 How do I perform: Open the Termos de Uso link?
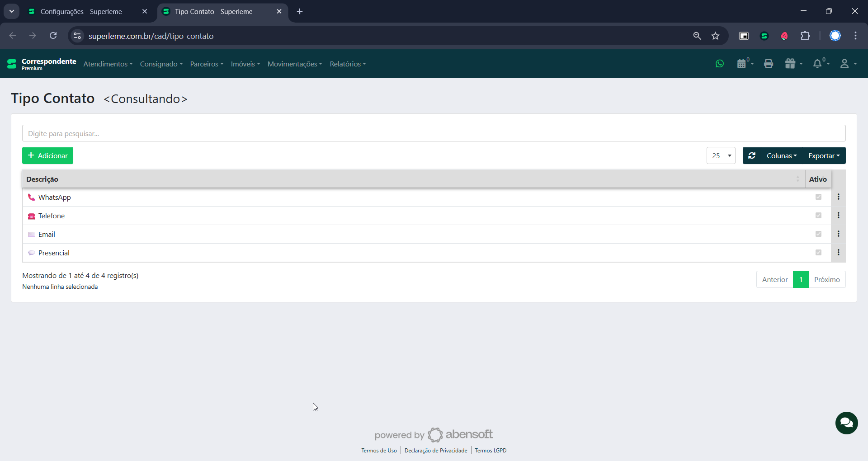pos(379,451)
